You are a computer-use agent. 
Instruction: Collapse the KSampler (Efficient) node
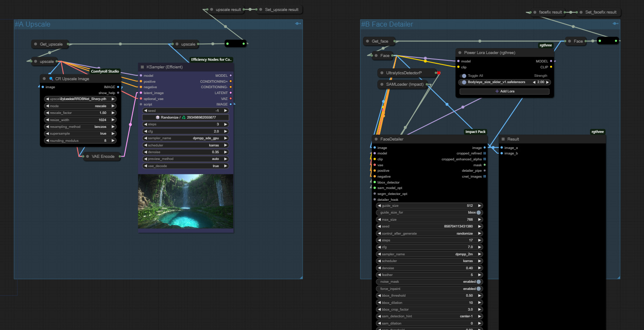click(142, 67)
